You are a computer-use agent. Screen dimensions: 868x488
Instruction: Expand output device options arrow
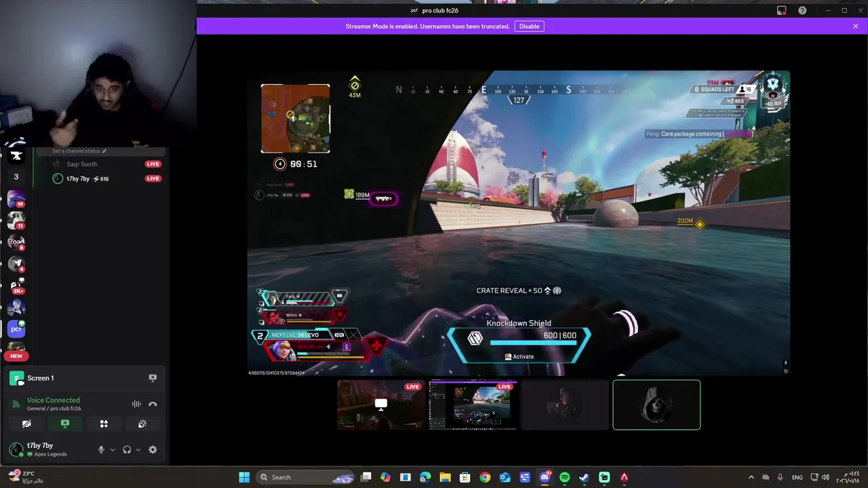click(x=138, y=449)
